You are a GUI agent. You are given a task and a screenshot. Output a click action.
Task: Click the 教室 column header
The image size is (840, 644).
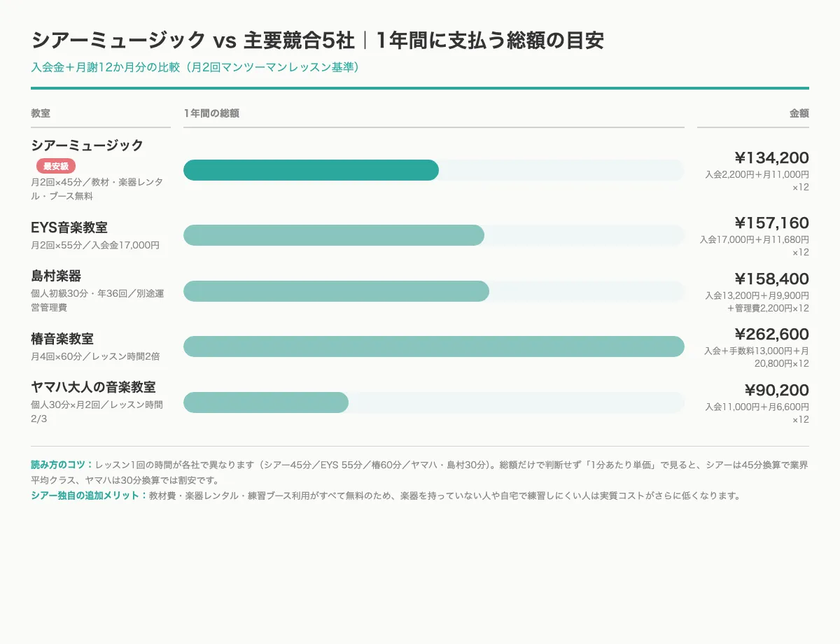click(x=41, y=113)
